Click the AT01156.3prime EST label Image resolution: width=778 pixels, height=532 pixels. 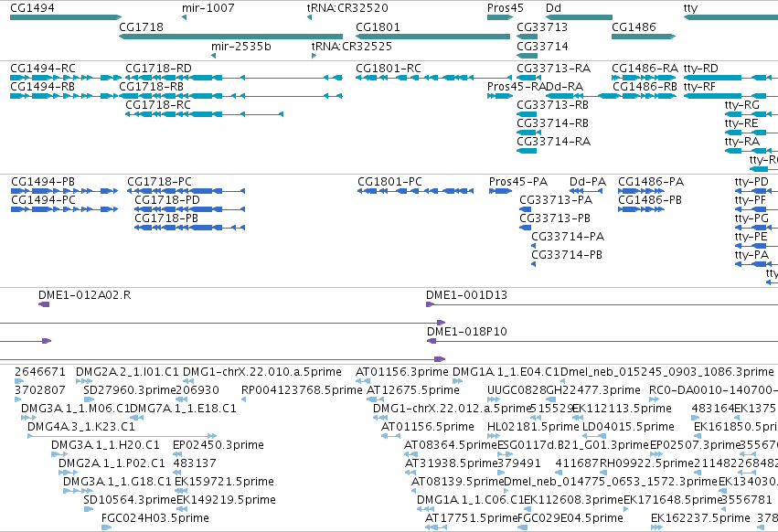coord(401,372)
